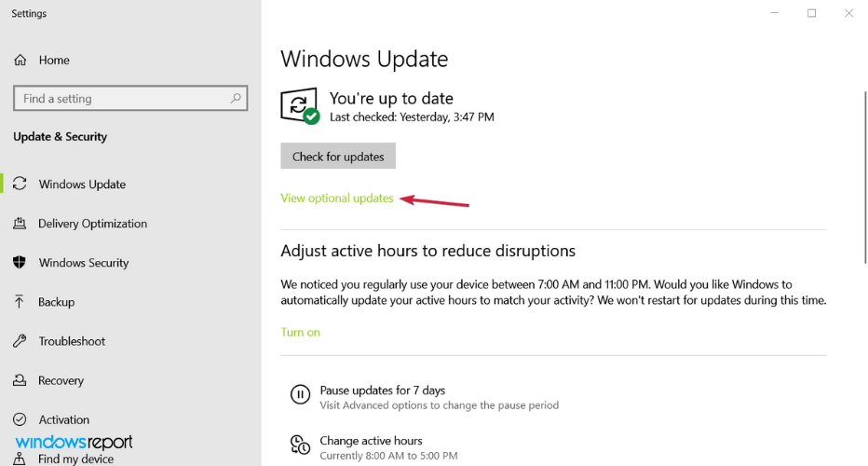Screen dimensions: 868x466
Task: Click the clock icon for active hours
Action: 300,445
